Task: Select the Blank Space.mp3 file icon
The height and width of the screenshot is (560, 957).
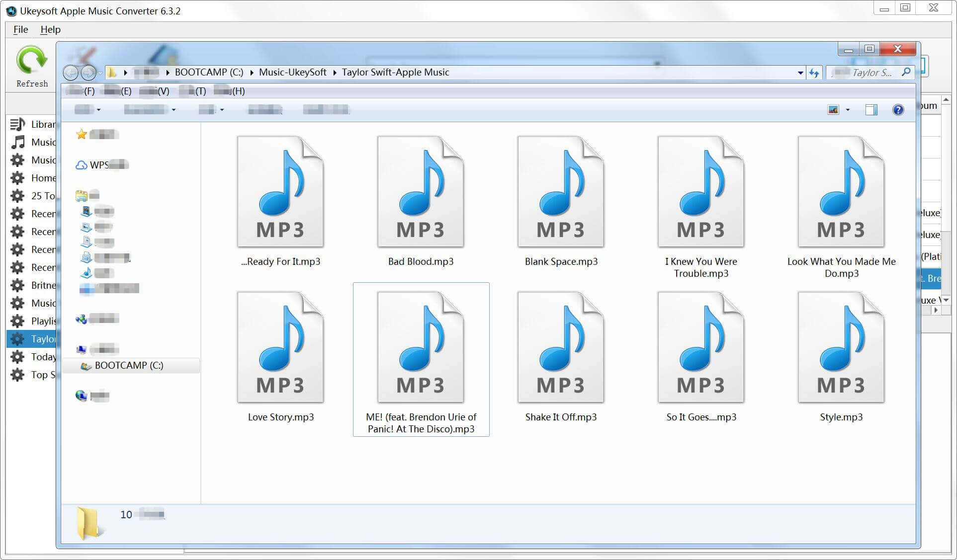Action: 561,192
